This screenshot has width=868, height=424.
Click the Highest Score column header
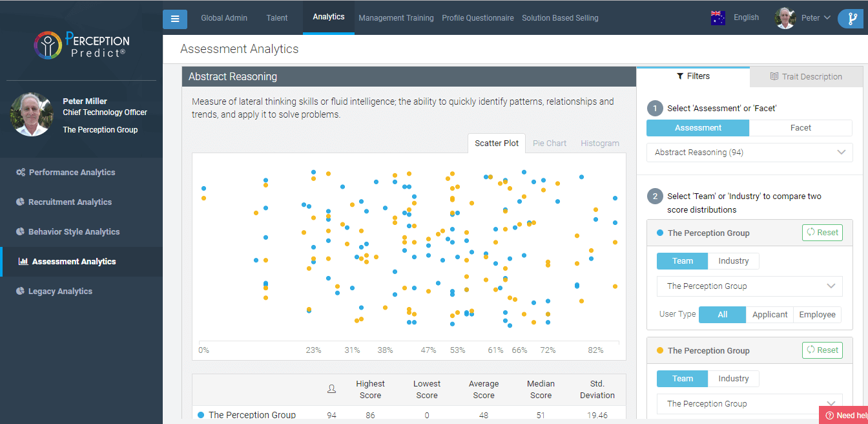point(370,390)
